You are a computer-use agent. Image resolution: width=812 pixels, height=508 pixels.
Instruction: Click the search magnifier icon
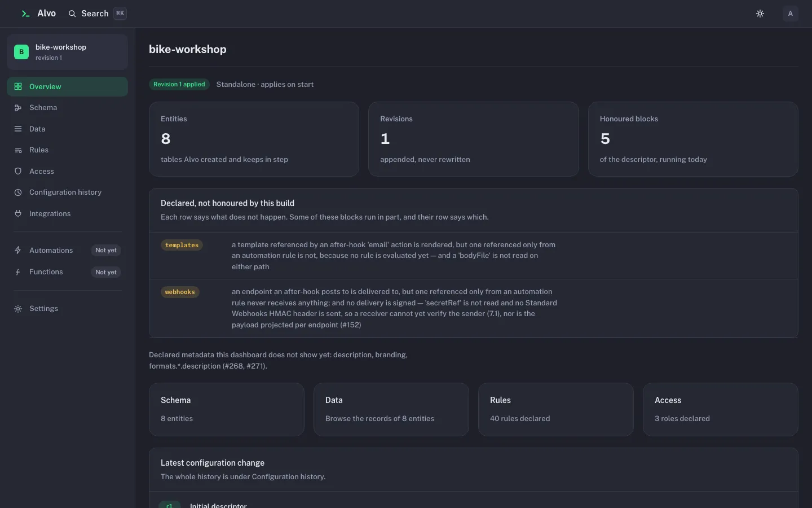(72, 14)
